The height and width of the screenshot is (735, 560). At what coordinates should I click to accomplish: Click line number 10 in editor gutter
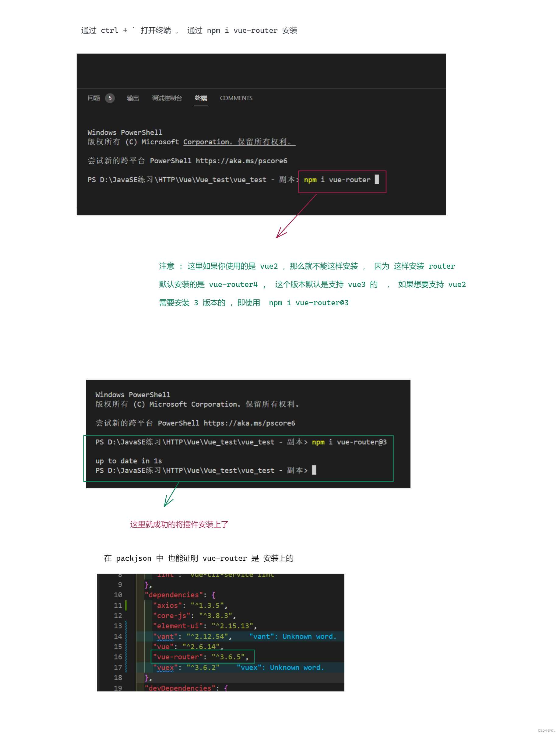118,595
